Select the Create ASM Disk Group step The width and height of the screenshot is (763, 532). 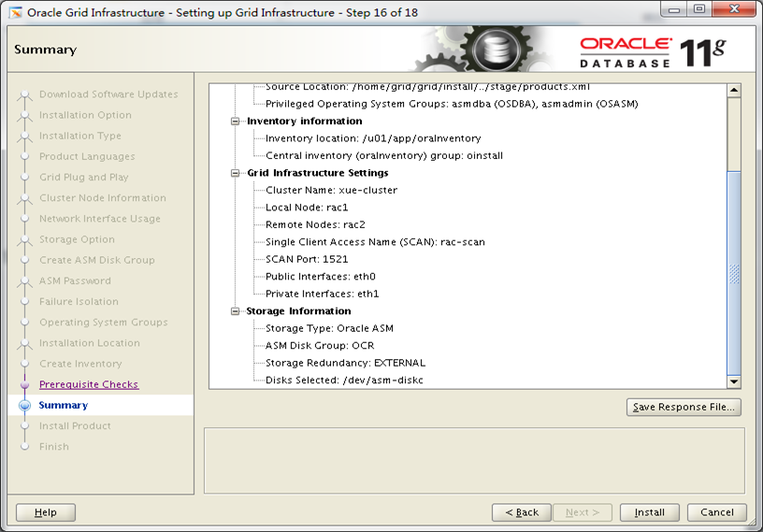[97, 260]
